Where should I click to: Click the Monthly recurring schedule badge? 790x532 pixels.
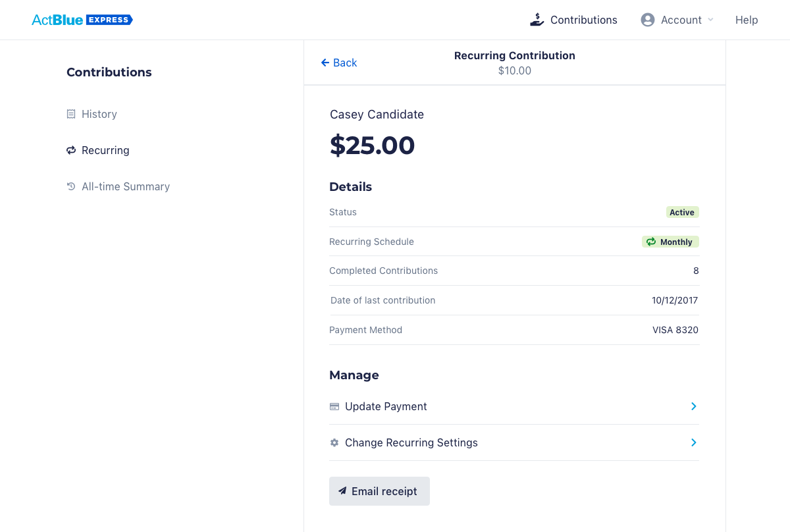pos(670,242)
